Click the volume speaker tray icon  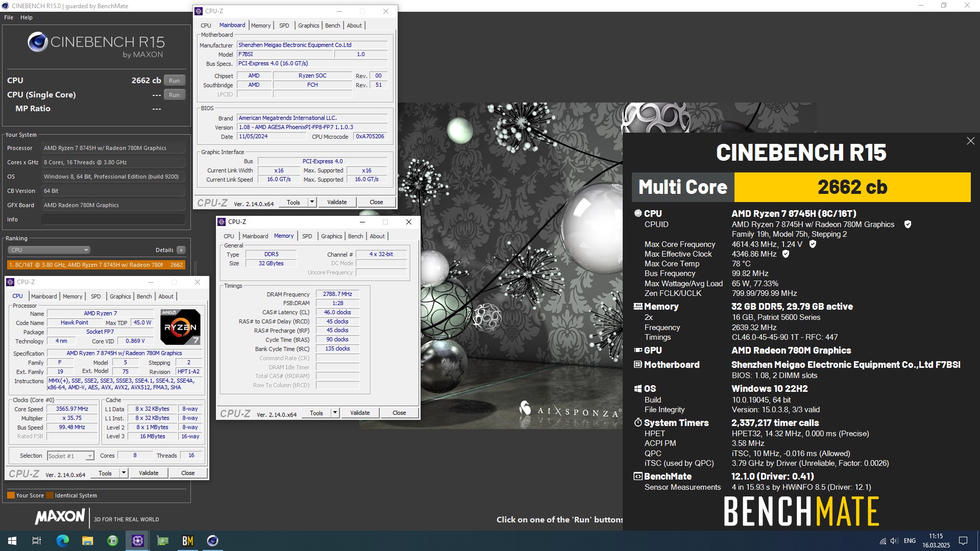pyautogui.click(x=894, y=541)
